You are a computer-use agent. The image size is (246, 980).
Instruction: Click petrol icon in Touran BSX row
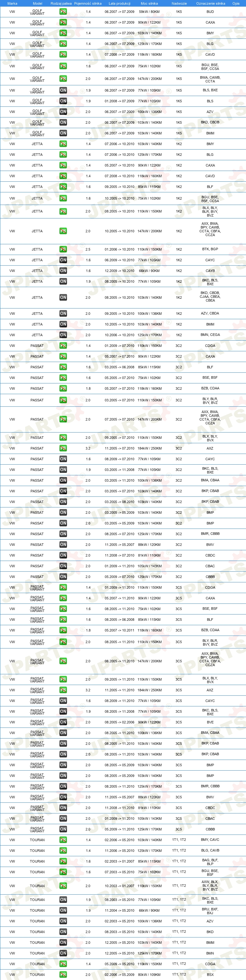pyautogui.click(x=63, y=974)
